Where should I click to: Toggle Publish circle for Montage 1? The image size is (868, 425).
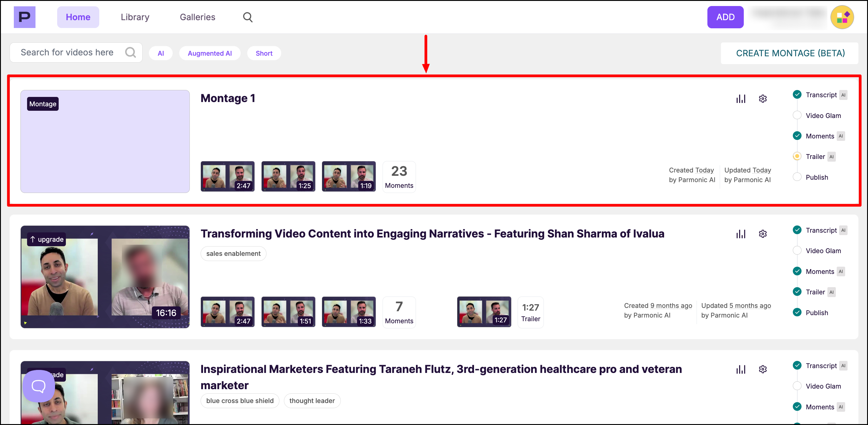tap(797, 177)
